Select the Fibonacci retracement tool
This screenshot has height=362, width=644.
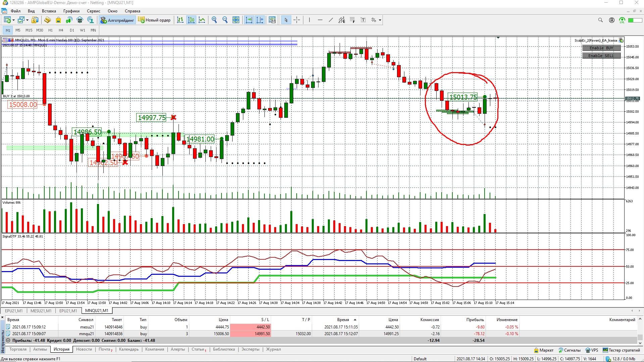point(352,20)
